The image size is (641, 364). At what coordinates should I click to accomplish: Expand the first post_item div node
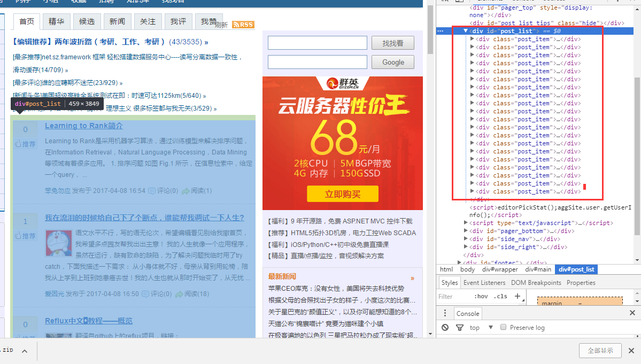473,38
